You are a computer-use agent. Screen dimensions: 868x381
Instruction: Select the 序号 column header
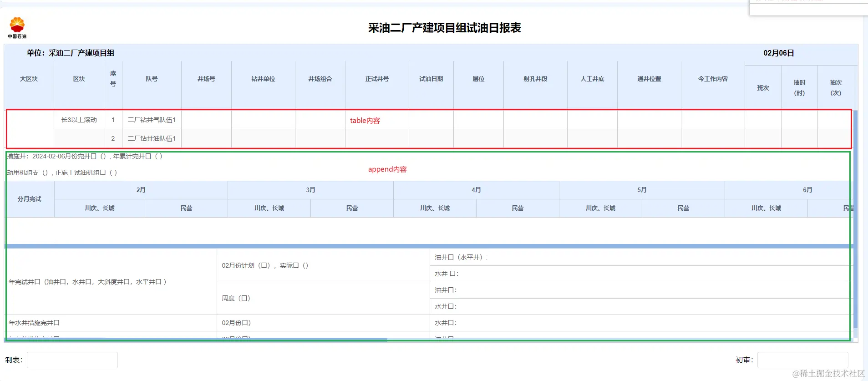[113, 79]
